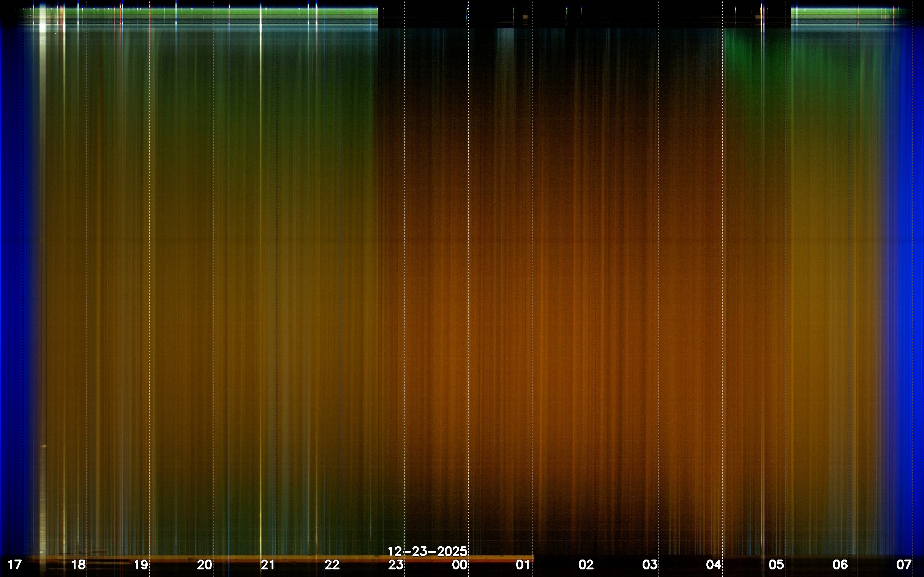The width and height of the screenshot is (924, 577).
Task: Click the 12-23-2025 date text
Action: (x=427, y=551)
